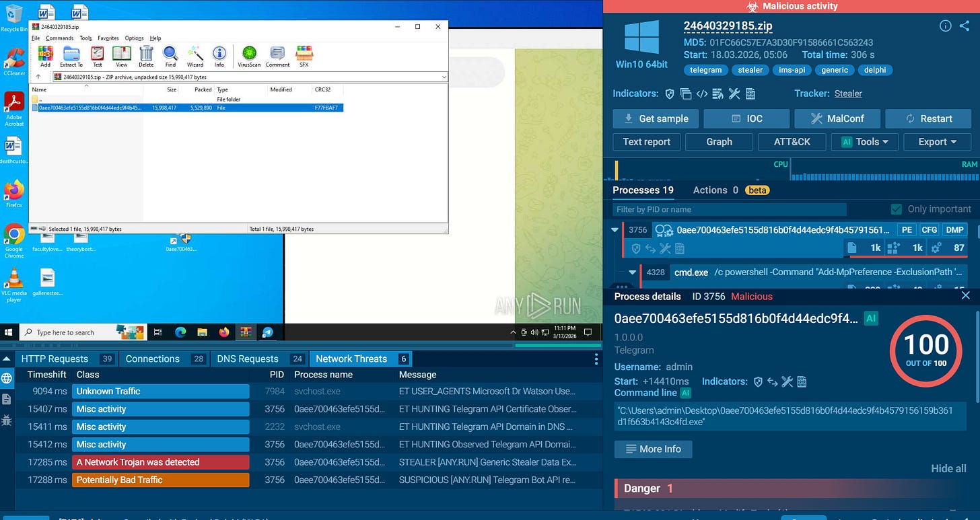Open Recycle Bin desktop icon
This screenshot has height=520, width=980.
coord(13,18)
